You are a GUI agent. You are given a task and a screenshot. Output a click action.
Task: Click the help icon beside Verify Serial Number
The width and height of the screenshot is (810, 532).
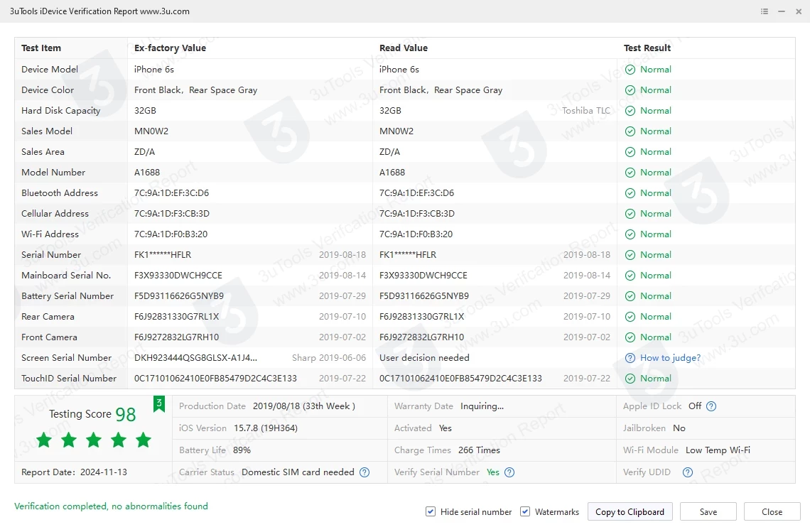[x=509, y=472]
